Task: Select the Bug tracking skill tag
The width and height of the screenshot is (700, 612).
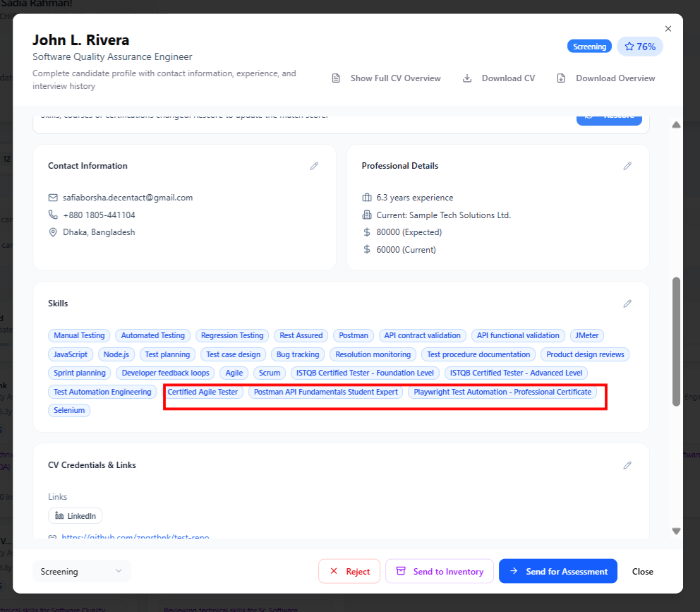Action: pyautogui.click(x=298, y=354)
